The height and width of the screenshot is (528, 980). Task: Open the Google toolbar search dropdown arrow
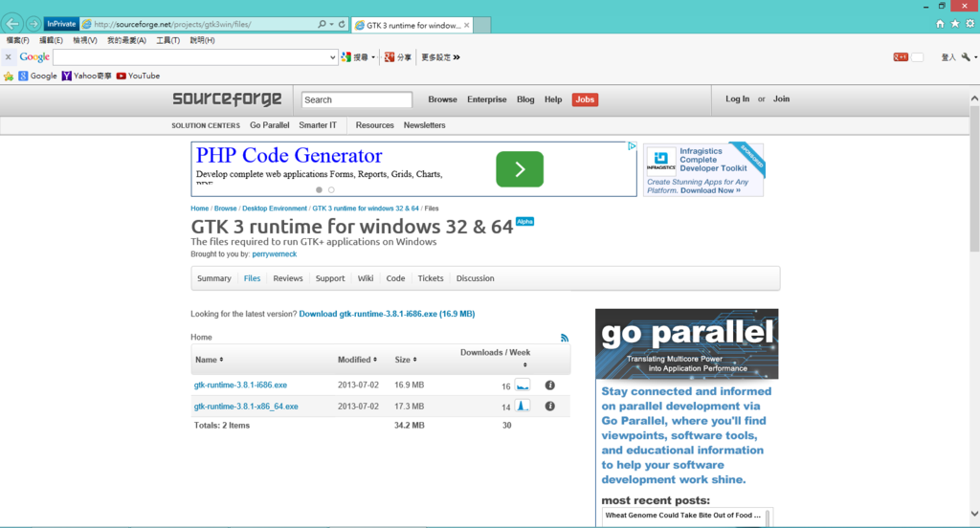332,56
